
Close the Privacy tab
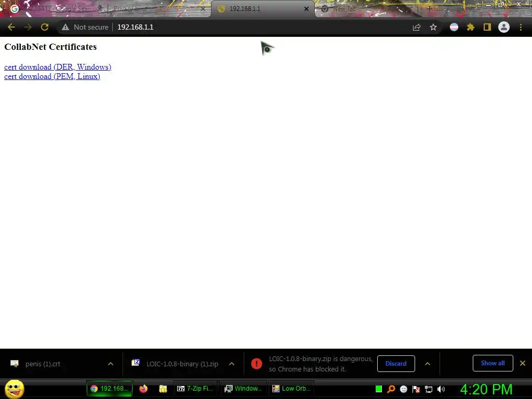click(203, 9)
